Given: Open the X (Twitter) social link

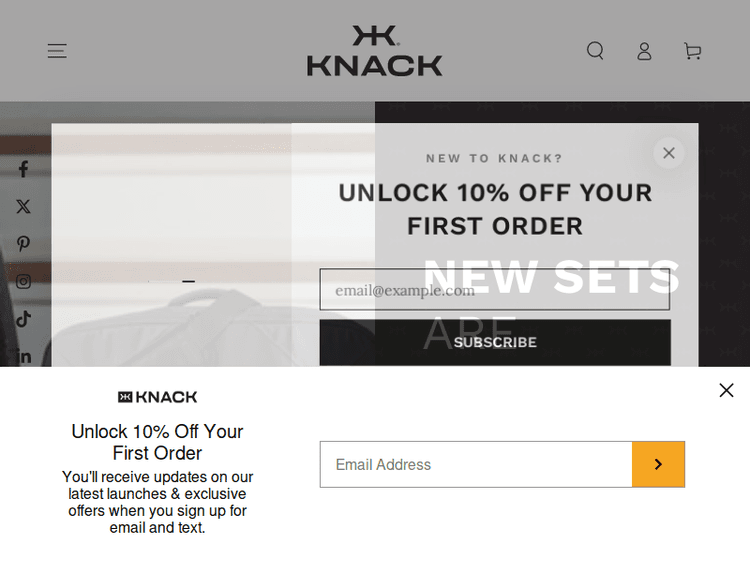Looking at the screenshot, I should 23,206.
